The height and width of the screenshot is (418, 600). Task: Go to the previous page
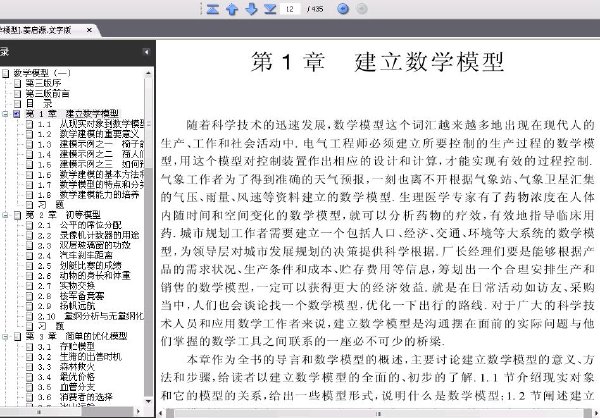[232, 8]
